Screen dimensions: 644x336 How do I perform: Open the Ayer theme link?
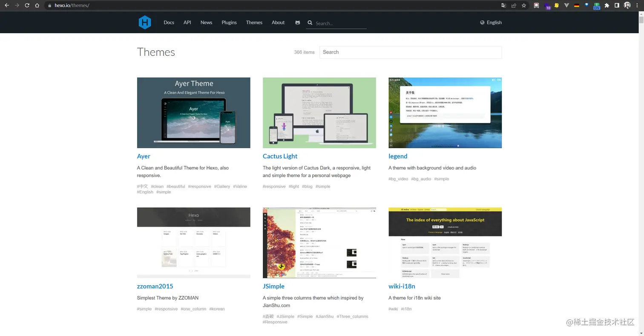pos(144,156)
